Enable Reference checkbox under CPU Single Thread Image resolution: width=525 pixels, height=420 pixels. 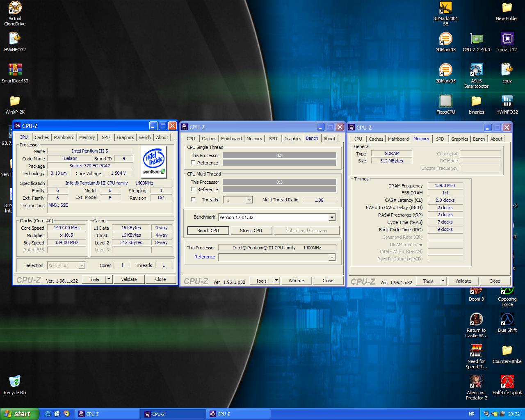click(193, 163)
